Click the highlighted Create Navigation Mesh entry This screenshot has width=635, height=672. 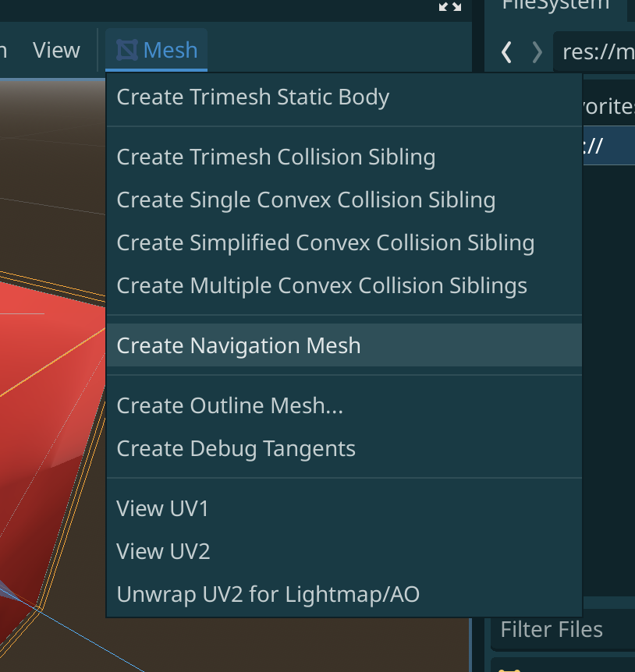pyautogui.click(x=239, y=345)
